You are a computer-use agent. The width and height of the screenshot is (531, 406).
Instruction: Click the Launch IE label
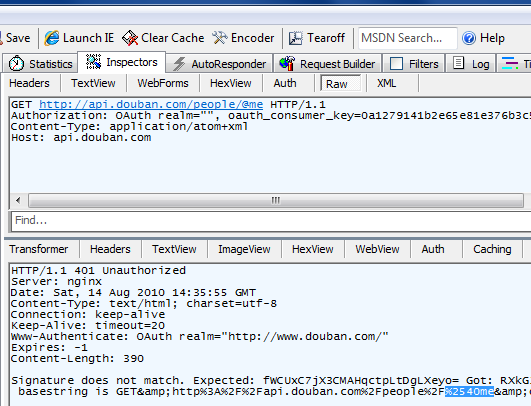88,38
